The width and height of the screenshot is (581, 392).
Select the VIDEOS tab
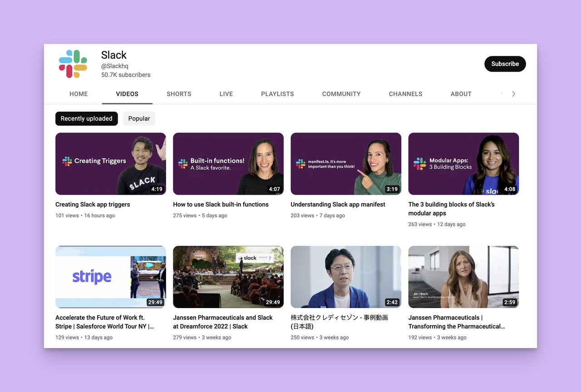[127, 94]
